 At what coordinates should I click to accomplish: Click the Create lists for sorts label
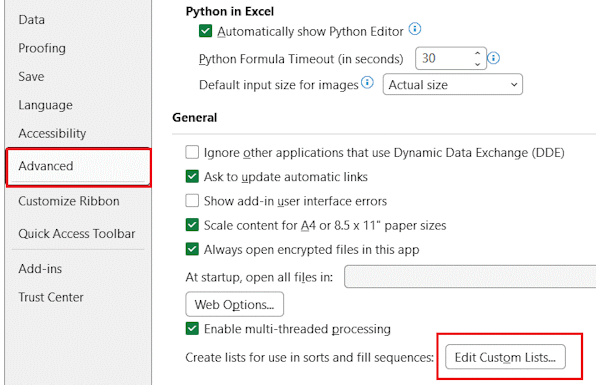(x=309, y=357)
